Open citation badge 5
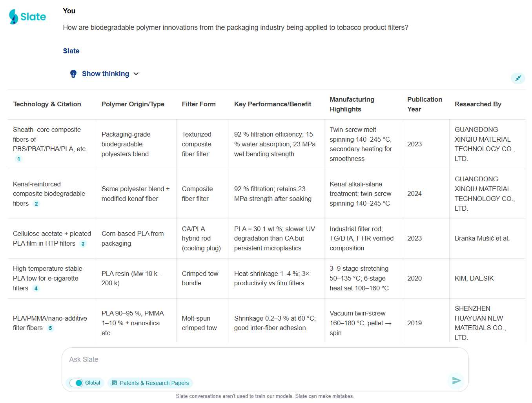 (x=50, y=328)
